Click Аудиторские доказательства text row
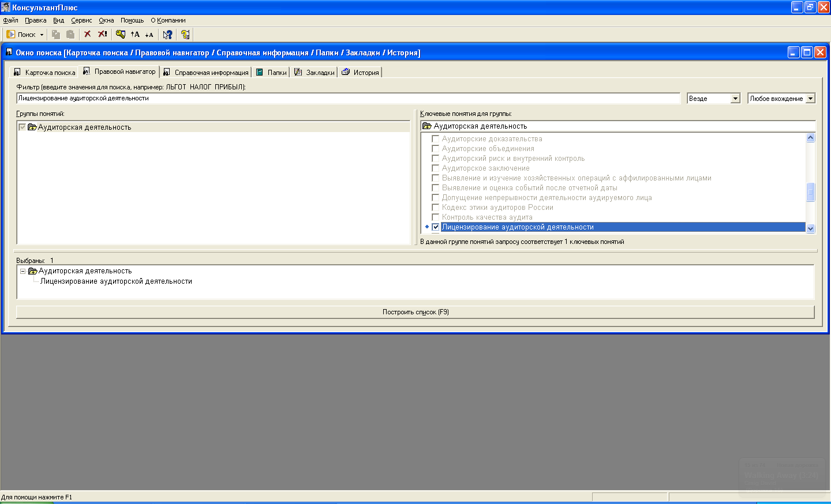This screenshot has height=504, width=831. pyautogui.click(x=492, y=139)
